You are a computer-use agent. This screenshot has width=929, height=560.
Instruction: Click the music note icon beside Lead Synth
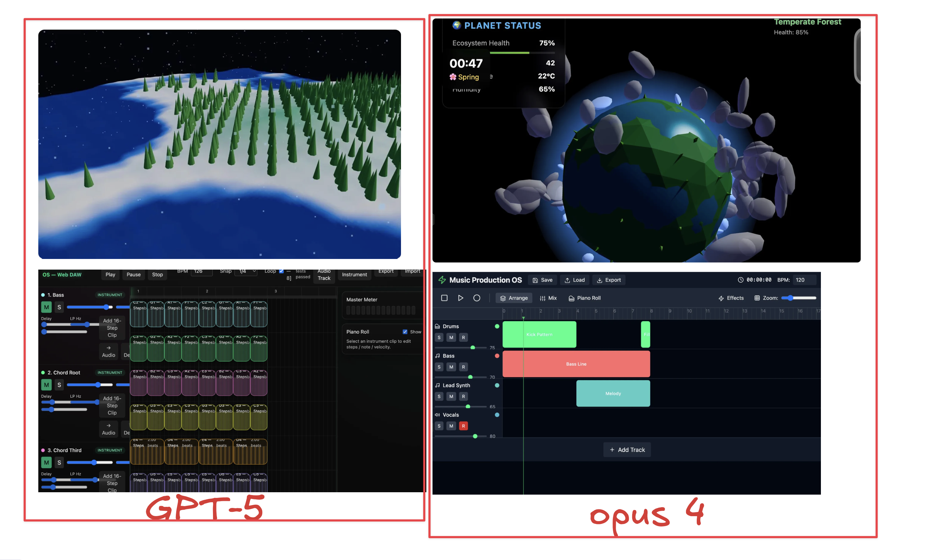437,386
